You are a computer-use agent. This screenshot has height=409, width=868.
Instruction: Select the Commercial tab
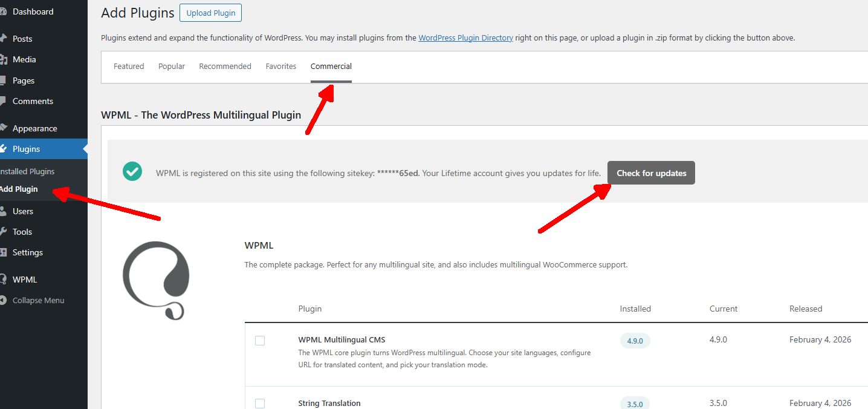[331, 67]
